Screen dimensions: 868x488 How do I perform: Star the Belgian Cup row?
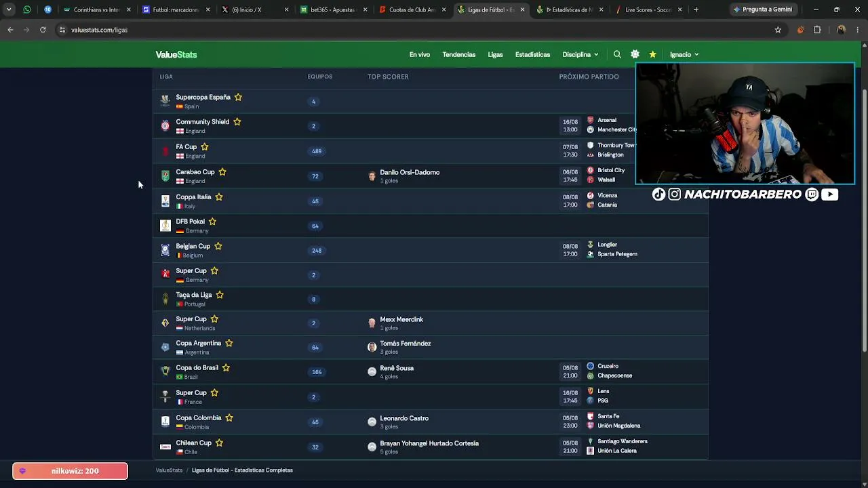tap(218, 246)
